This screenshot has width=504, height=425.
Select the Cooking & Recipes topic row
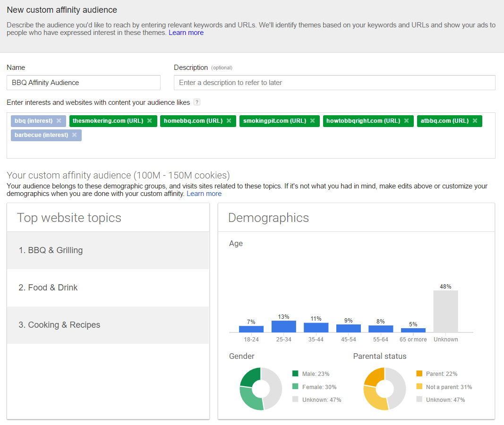[108, 325]
